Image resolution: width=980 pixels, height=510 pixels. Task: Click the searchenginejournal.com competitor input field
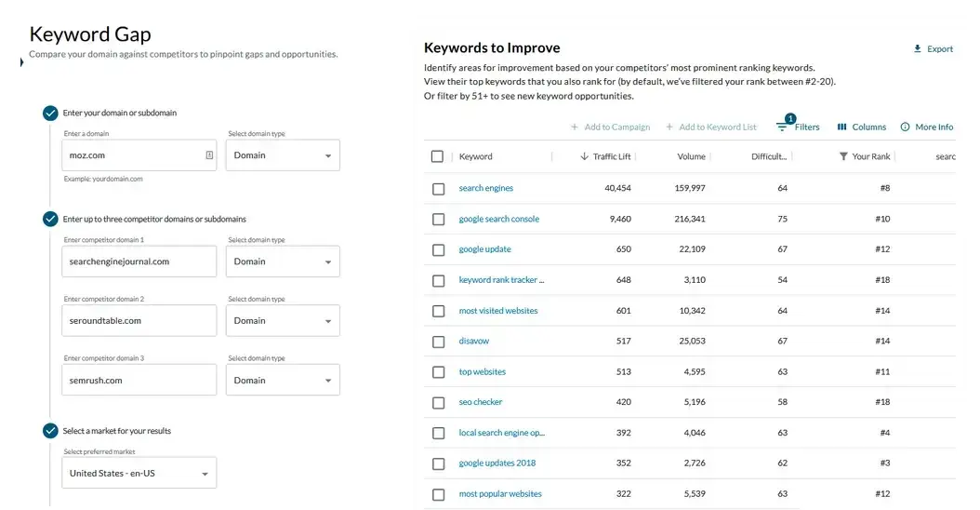tap(138, 262)
